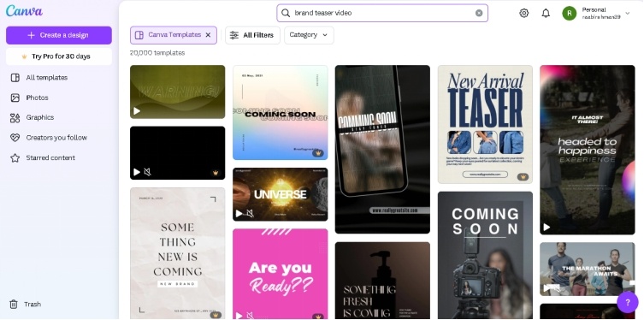644x320 pixels.
Task: Click the magnifier search icon
Action: click(x=286, y=13)
